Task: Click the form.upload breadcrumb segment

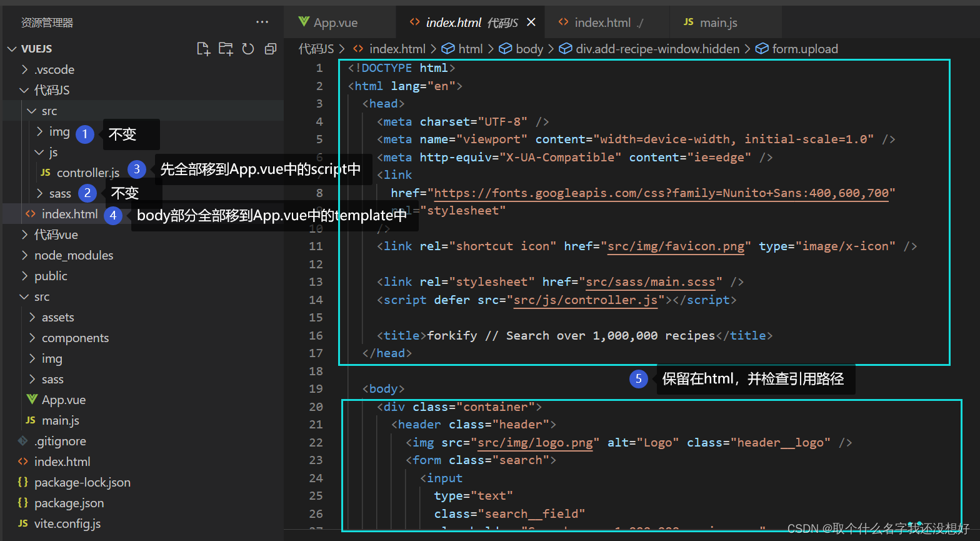Action: [x=805, y=49]
